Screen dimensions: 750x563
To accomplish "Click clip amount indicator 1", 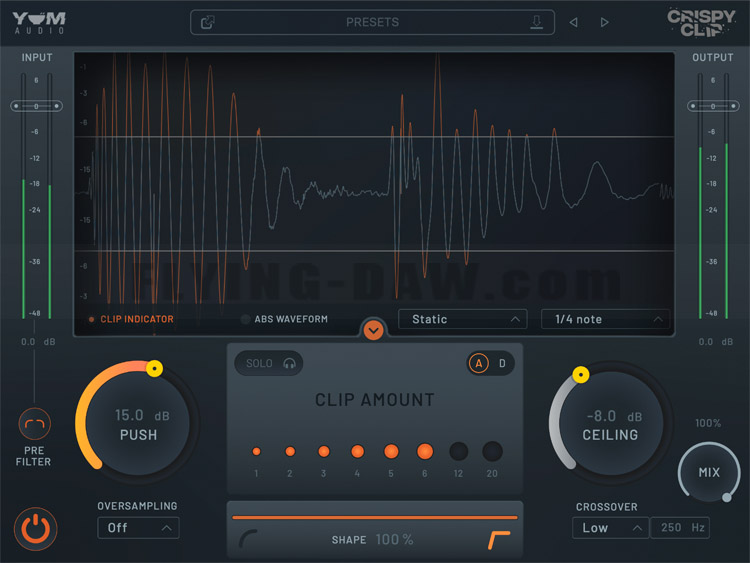I will click(x=256, y=451).
